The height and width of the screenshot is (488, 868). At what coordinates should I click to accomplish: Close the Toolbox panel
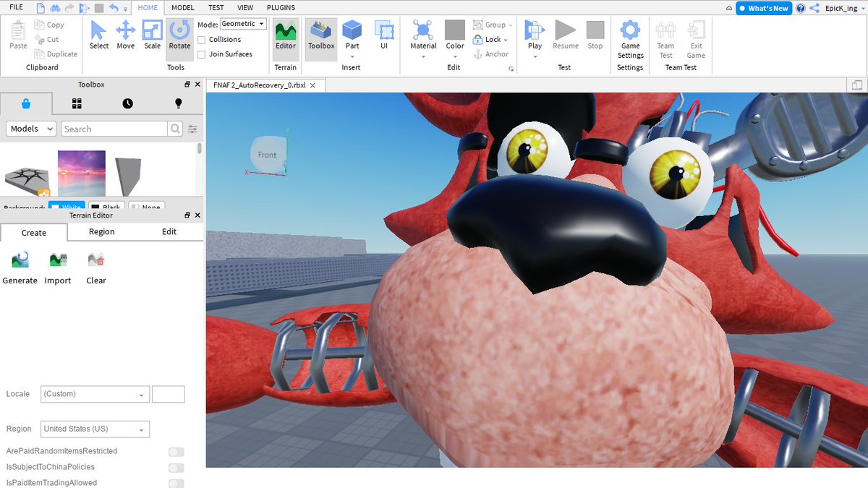(198, 85)
